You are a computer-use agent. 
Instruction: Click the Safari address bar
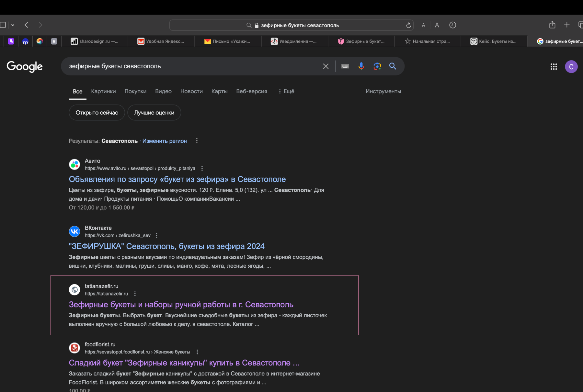coord(291,25)
